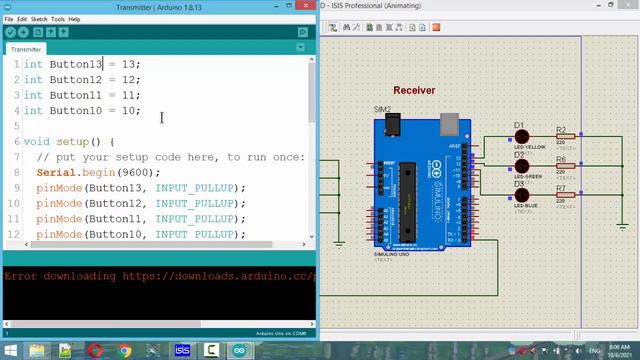Click the taskbar clock showing 8:06 AM

click(x=620, y=351)
